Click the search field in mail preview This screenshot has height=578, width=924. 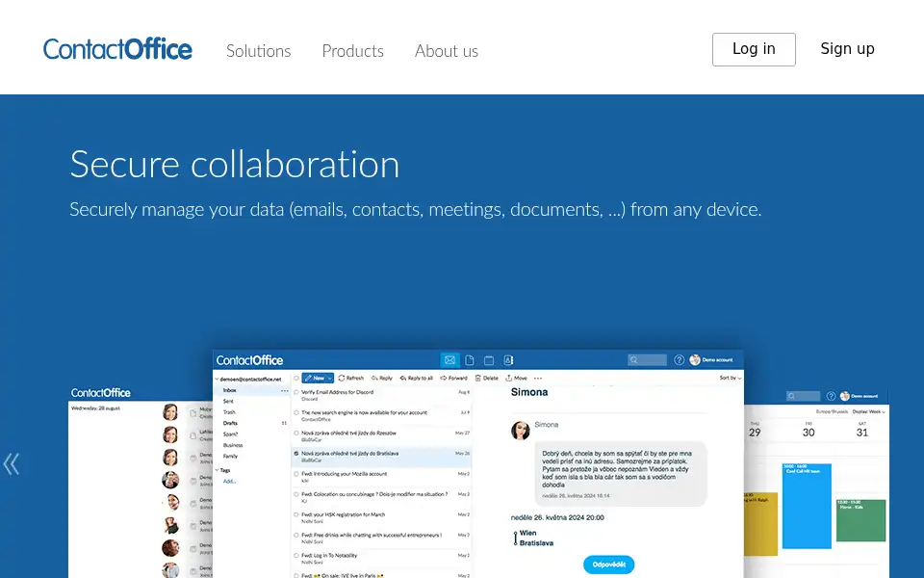647,359
